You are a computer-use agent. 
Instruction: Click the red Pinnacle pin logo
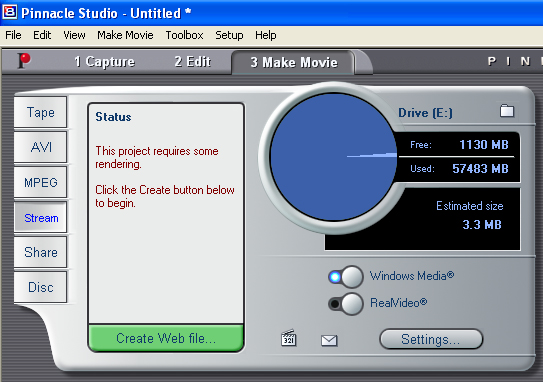(24, 61)
